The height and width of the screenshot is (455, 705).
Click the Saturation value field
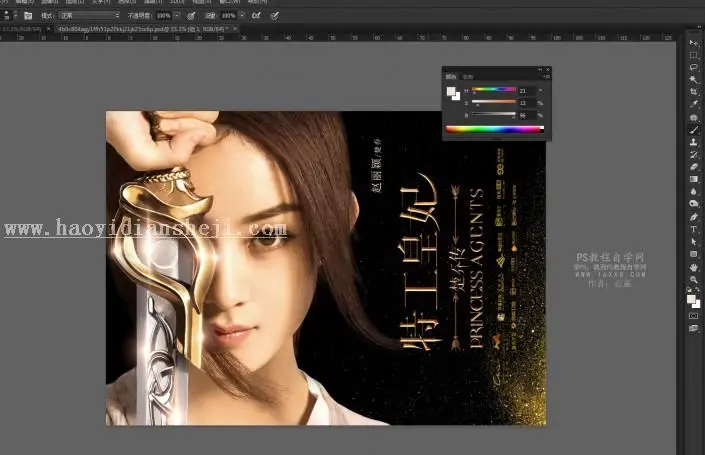527,103
